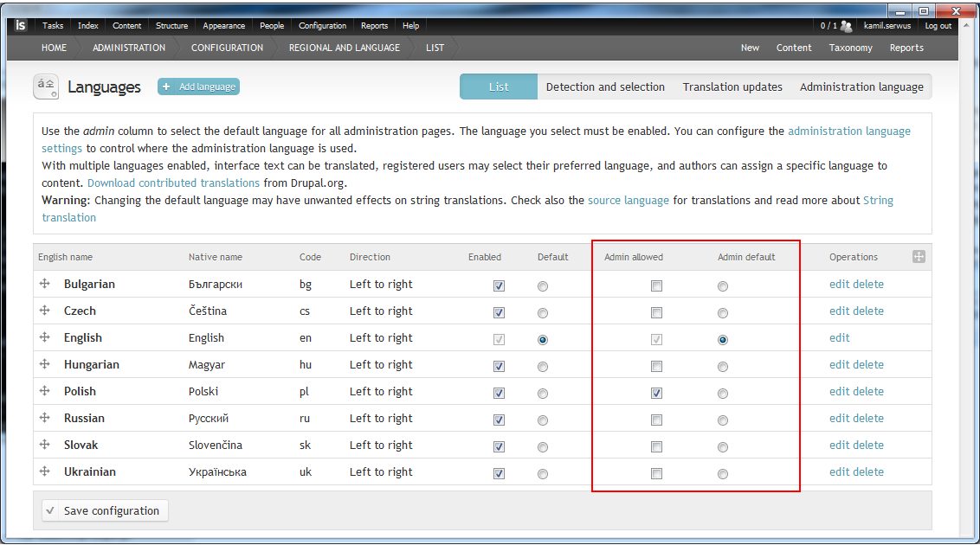
Task: Click the site logo icon in admin bar
Action: [20, 25]
